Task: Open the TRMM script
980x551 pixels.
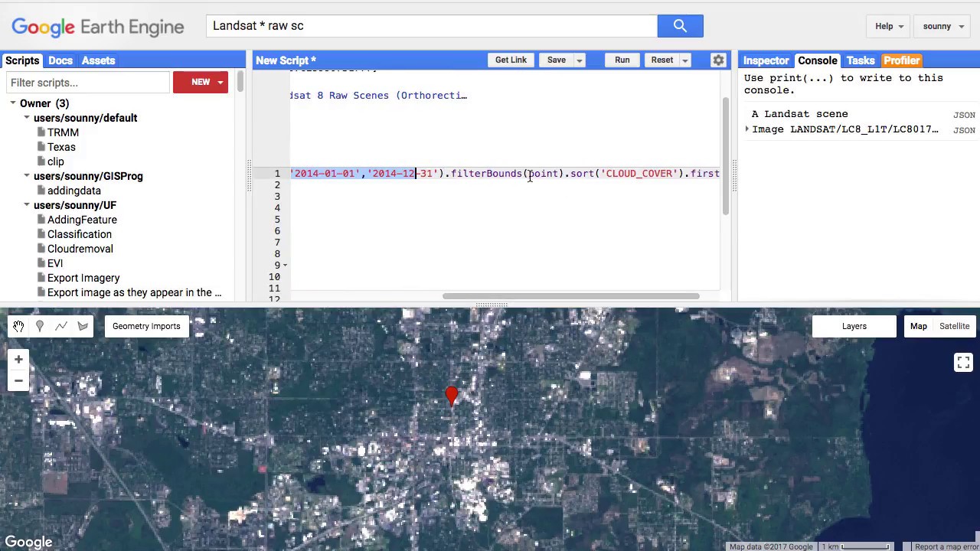Action: pyautogui.click(x=63, y=132)
